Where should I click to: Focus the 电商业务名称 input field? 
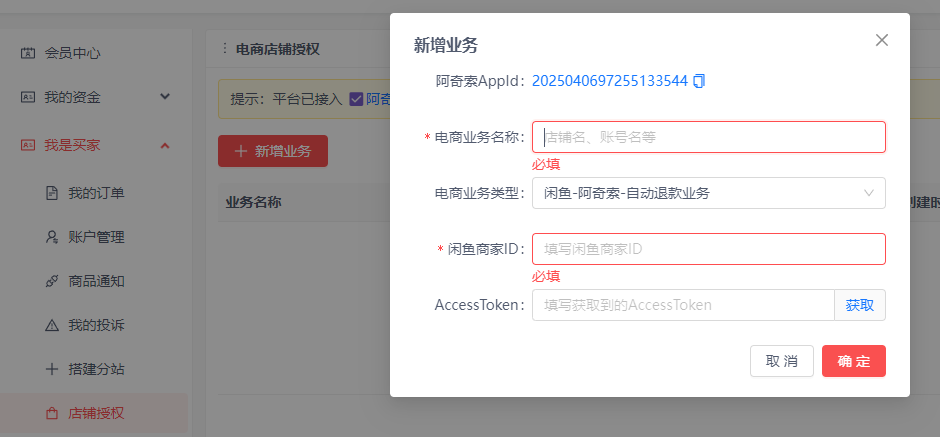[x=709, y=137]
